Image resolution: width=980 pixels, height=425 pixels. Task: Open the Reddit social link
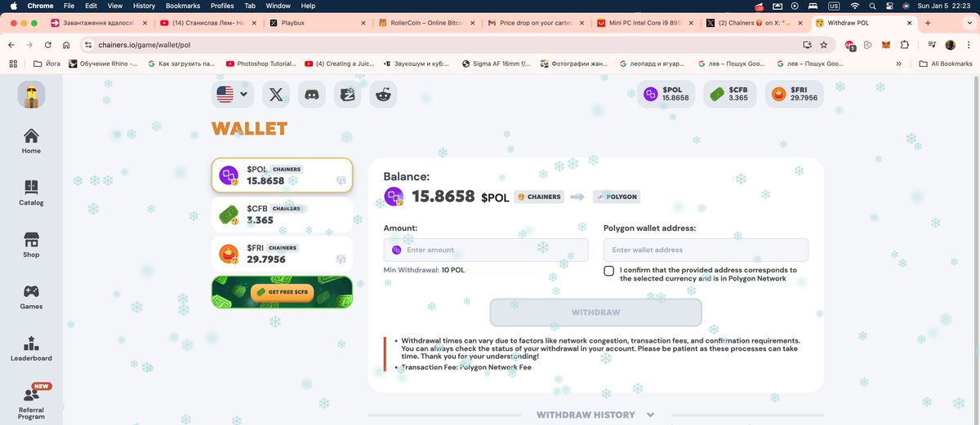[383, 95]
